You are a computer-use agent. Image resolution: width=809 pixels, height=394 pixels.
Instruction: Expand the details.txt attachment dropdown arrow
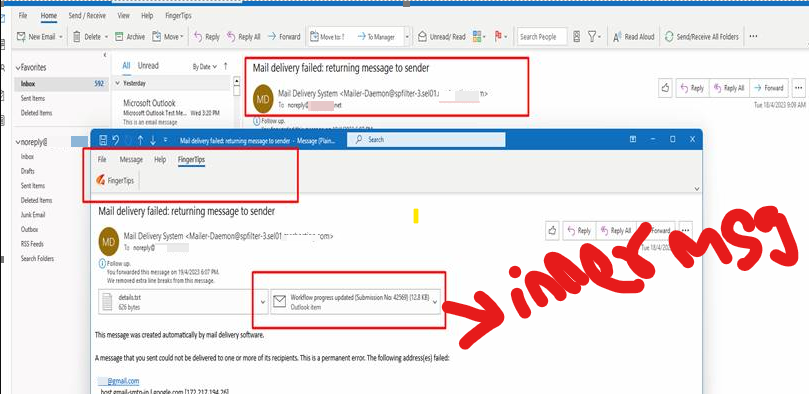263,302
